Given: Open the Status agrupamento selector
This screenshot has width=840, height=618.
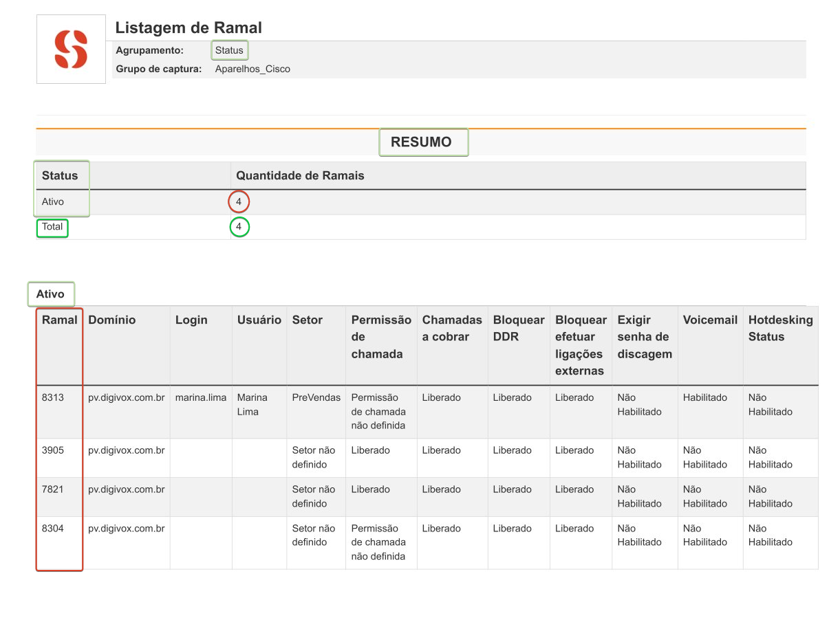Looking at the screenshot, I should coord(229,49).
